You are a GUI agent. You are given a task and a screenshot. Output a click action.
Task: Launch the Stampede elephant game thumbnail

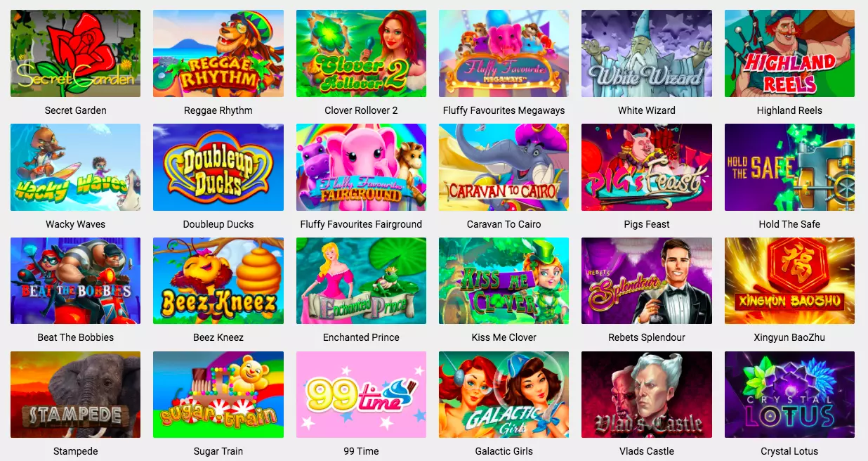75,394
